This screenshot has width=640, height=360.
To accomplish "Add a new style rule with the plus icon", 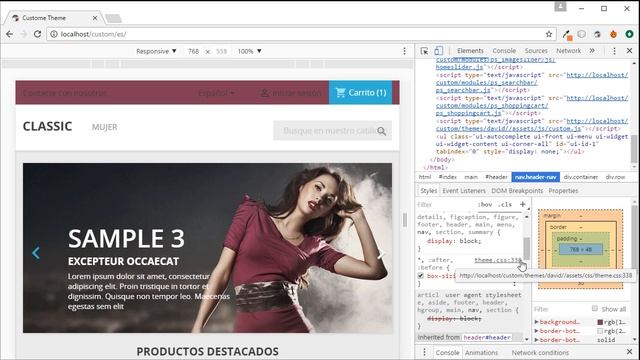I will pos(522,204).
